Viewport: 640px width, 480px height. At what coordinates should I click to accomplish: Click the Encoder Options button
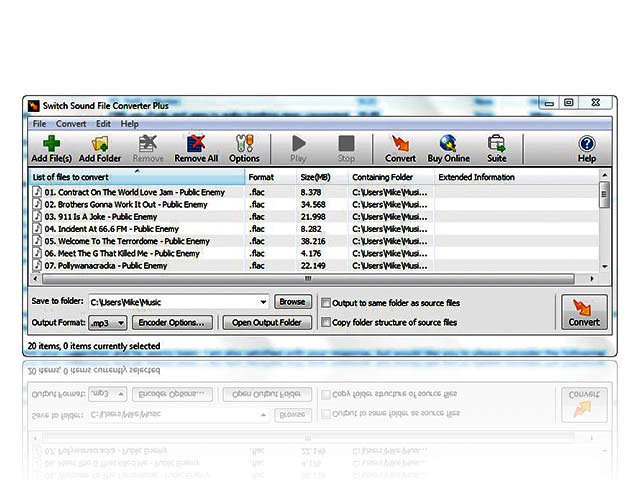coord(173,323)
